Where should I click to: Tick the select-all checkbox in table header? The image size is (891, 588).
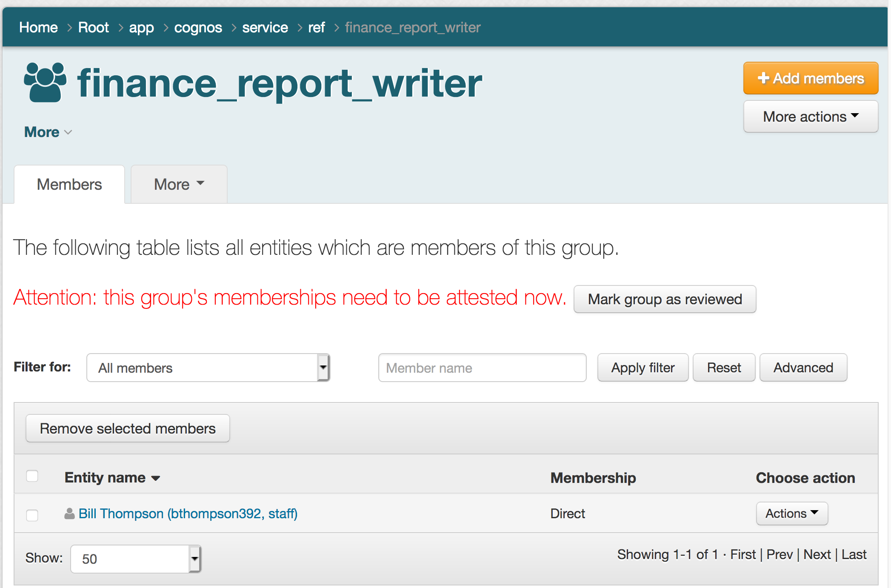pyautogui.click(x=32, y=476)
